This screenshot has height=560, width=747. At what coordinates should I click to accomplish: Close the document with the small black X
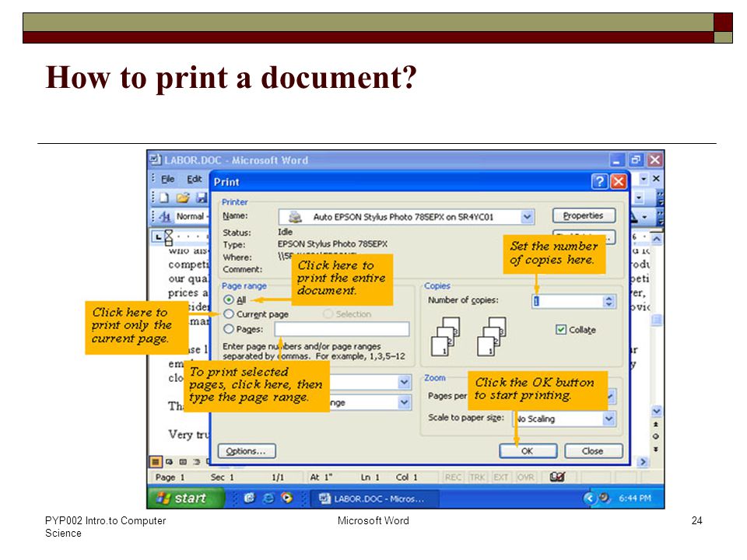[656, 179]
